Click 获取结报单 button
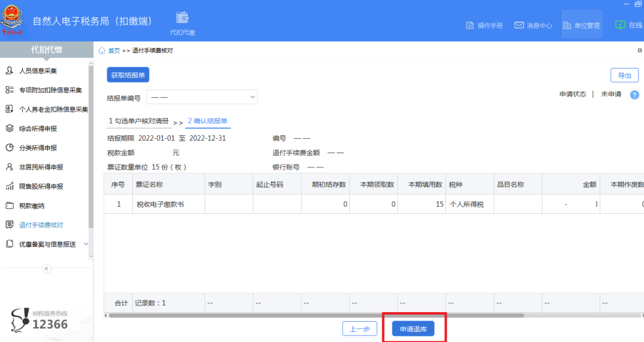This screenshot has height=342, width=644. point(128,75)
